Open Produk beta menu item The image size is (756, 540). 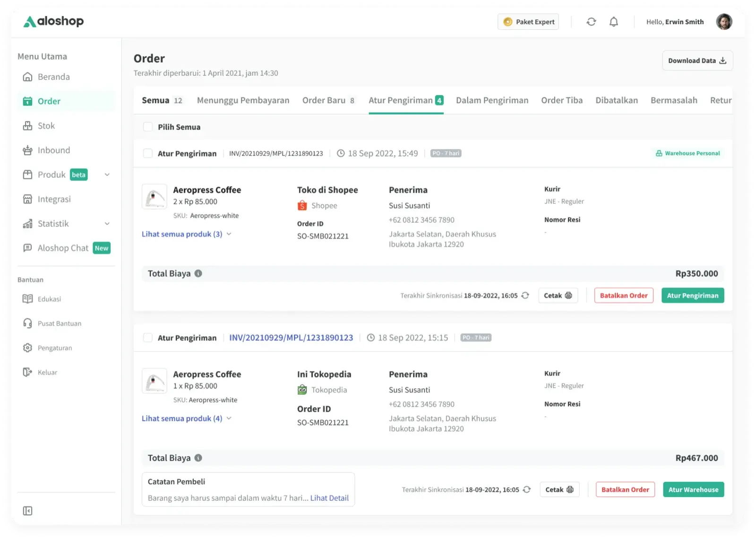pyautogui.click(x=55, y=175)
